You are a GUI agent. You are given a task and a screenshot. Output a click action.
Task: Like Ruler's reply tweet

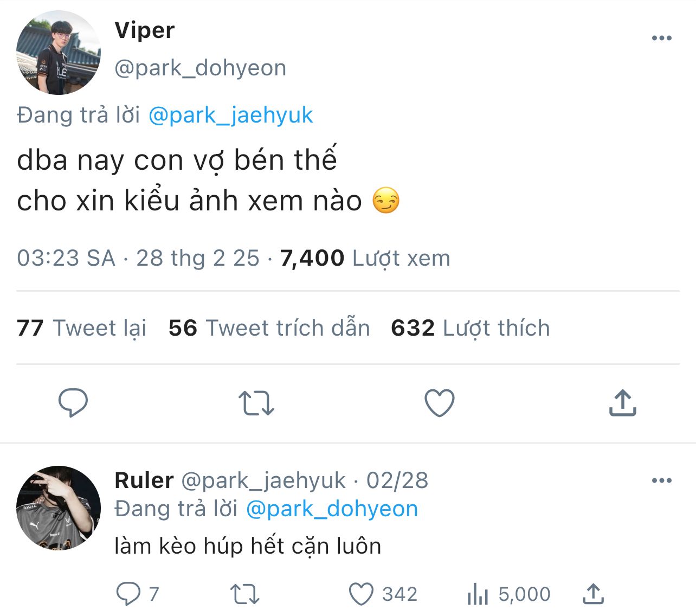(361, 594)
